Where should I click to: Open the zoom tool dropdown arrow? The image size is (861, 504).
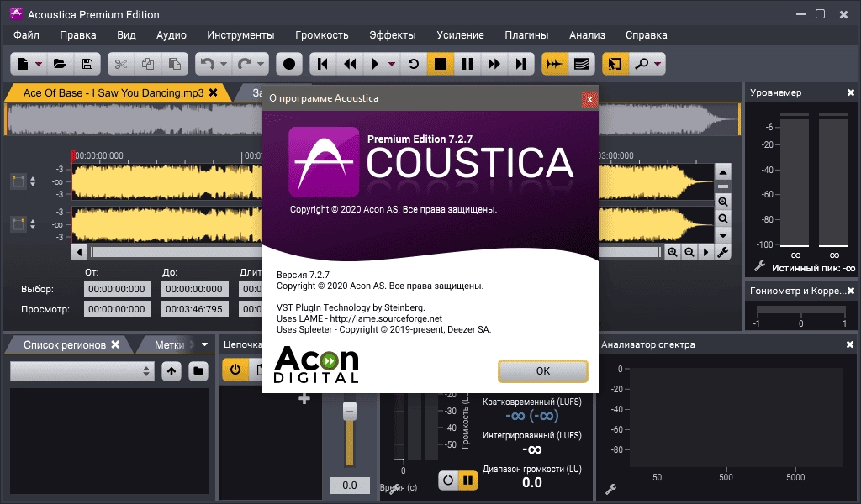coord(658,64)
